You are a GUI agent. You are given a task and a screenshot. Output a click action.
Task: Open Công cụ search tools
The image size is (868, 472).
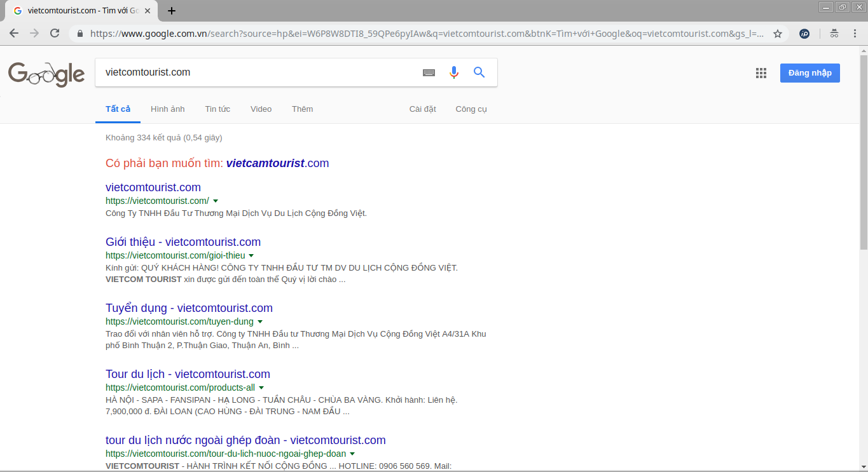pos(471,109)
